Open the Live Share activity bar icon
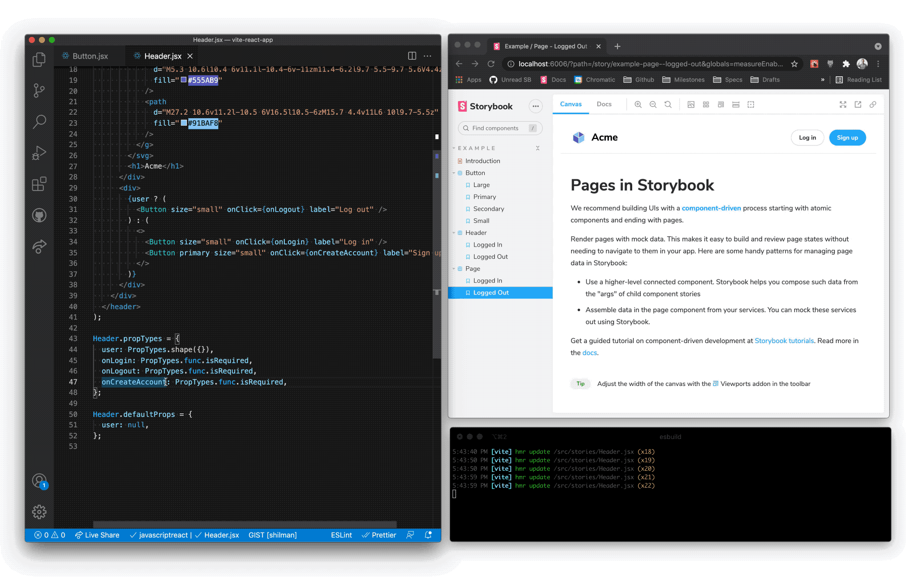The height and width of the screenshot is (582, 924). [39, 246]
